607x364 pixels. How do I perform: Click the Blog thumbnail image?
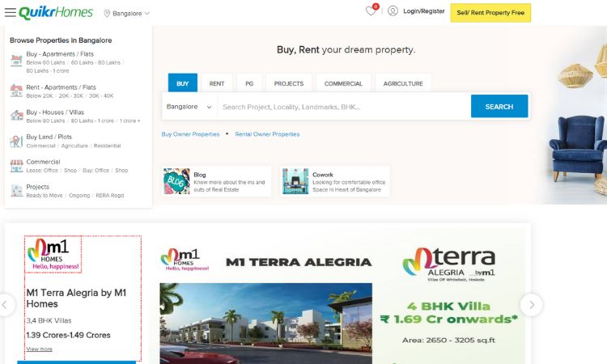(x=176, y=181)
